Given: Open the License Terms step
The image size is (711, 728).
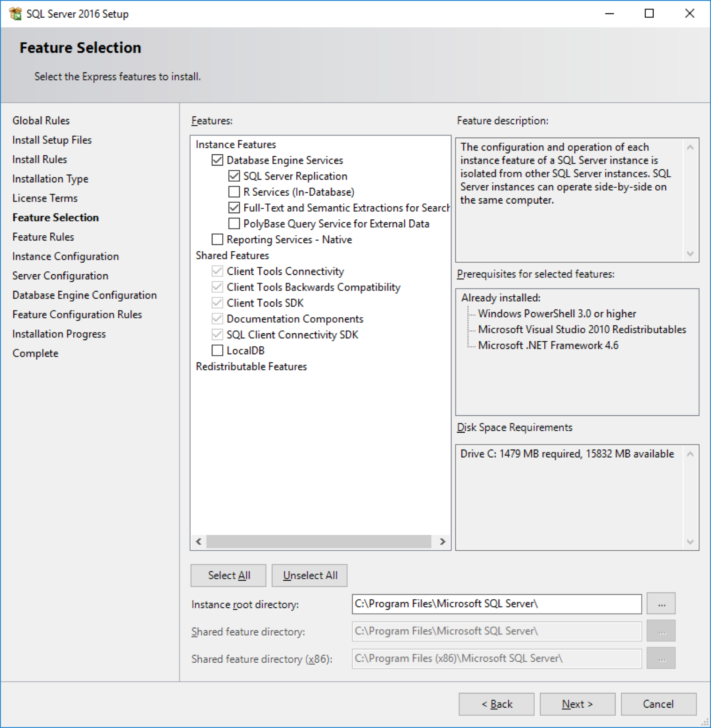Looking at the screenshot, I should [45, 198].
